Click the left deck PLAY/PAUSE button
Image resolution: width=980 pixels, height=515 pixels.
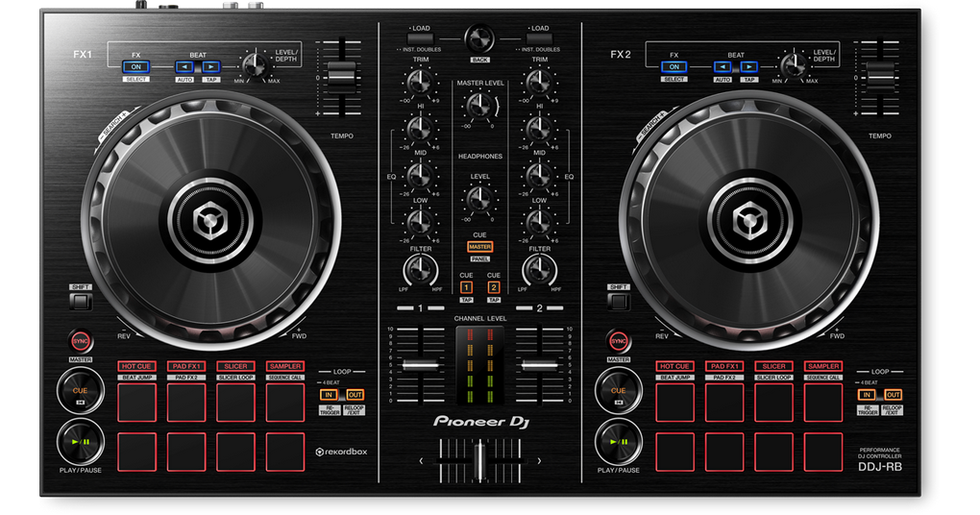pyautogui.click(x=80, y=442)
